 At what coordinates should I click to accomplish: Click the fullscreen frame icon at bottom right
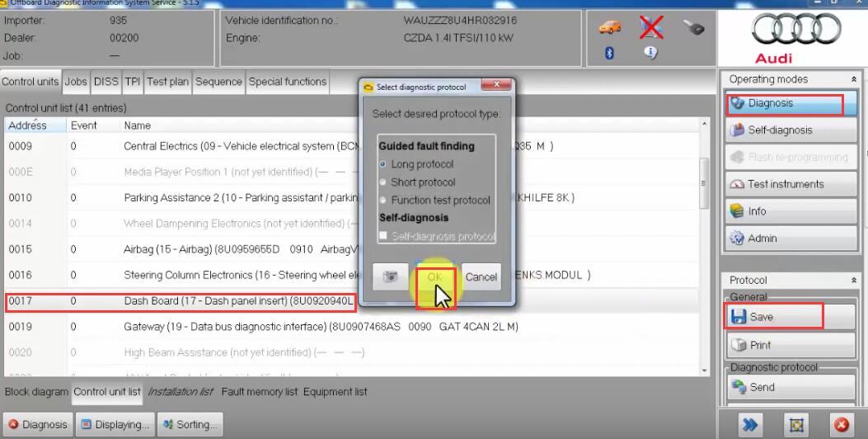tap(796, 425)
